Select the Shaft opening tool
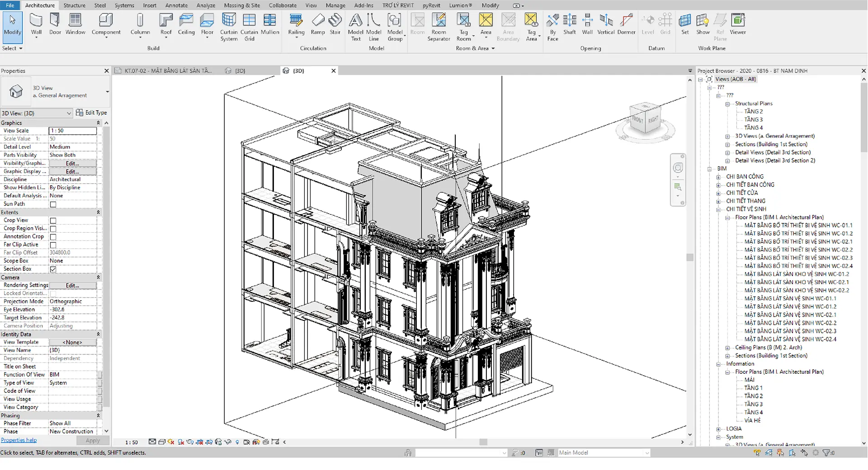This screenshot has width=868, height=470. click(x=570, y=24)
